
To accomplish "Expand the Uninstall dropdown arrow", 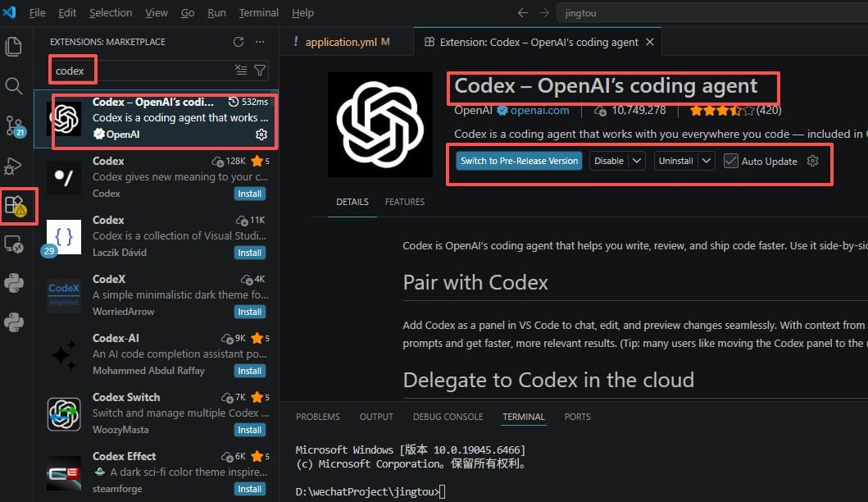I will 707,161.
